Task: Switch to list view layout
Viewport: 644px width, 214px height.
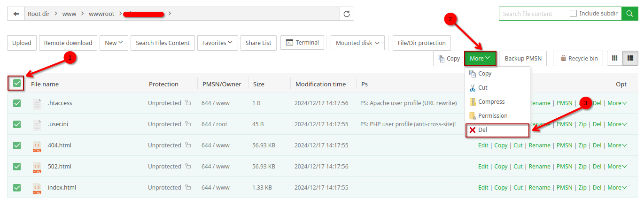Action: pyautogui.click(x=630, y=58)
